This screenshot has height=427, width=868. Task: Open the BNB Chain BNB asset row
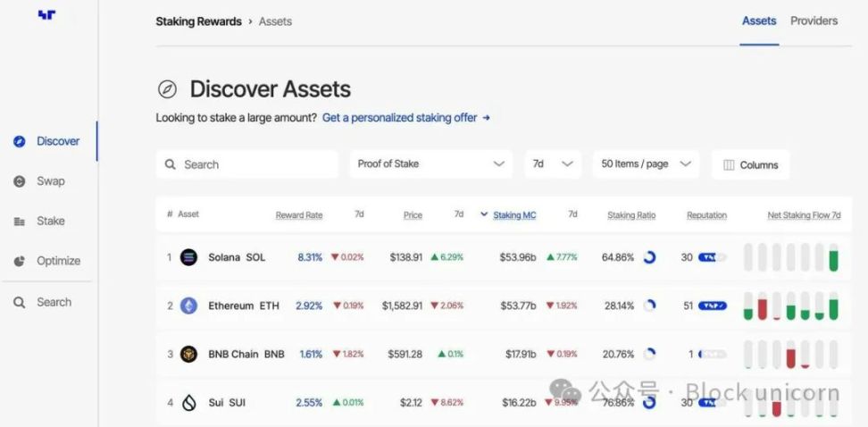coord(504,354)
